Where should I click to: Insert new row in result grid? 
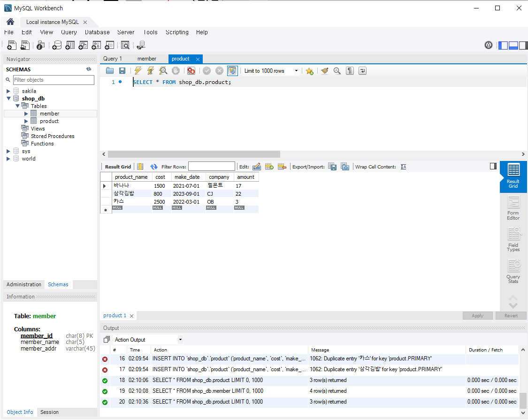269,167
